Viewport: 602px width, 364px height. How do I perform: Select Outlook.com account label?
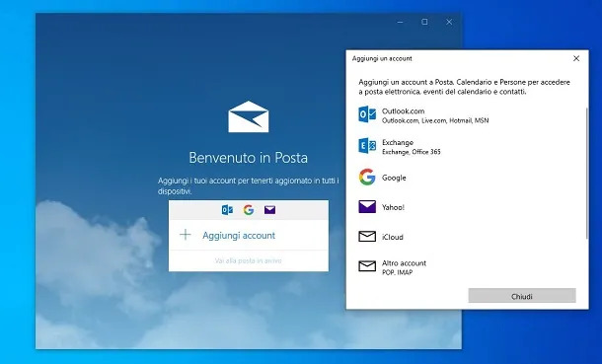[403, 110]
